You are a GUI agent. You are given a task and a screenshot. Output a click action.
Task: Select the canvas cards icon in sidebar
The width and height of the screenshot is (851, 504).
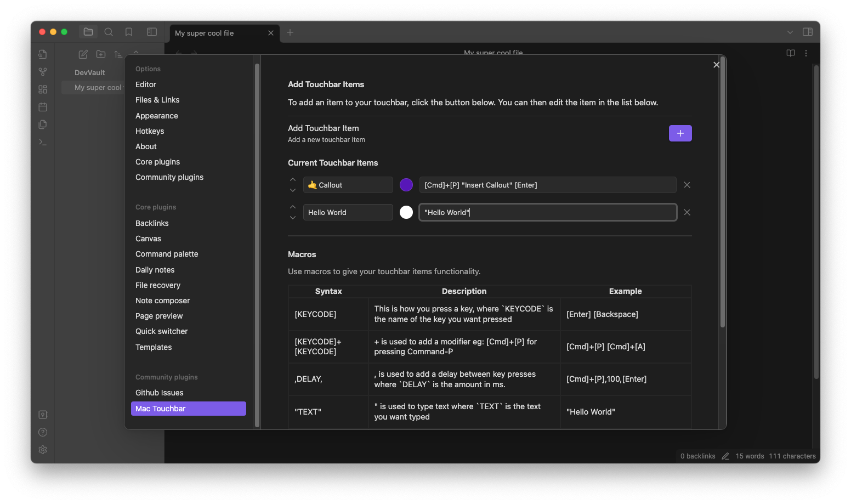point(43,89)
